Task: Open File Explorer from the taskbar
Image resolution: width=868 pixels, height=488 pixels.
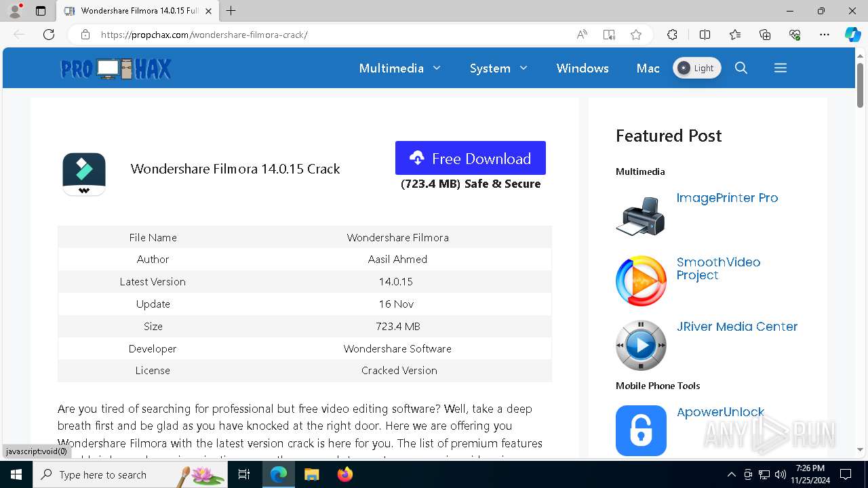Action: pyautogui.click(x=312, y=474)
